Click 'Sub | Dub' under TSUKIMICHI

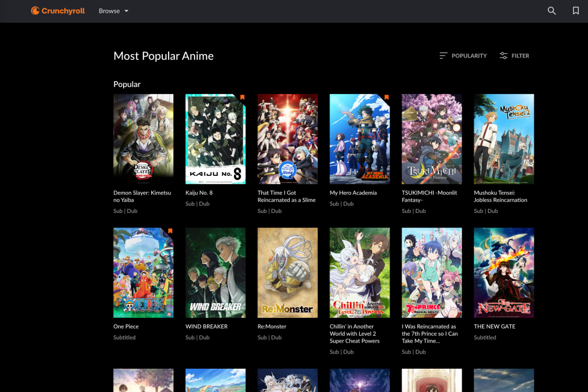pyautogui.click(x=414, y=211)
